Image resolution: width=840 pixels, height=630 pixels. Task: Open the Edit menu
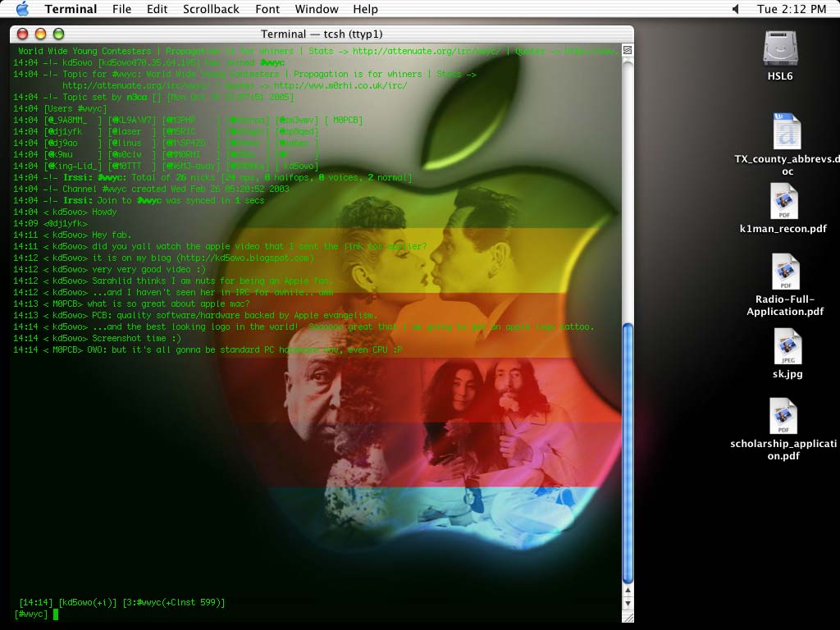157,9
